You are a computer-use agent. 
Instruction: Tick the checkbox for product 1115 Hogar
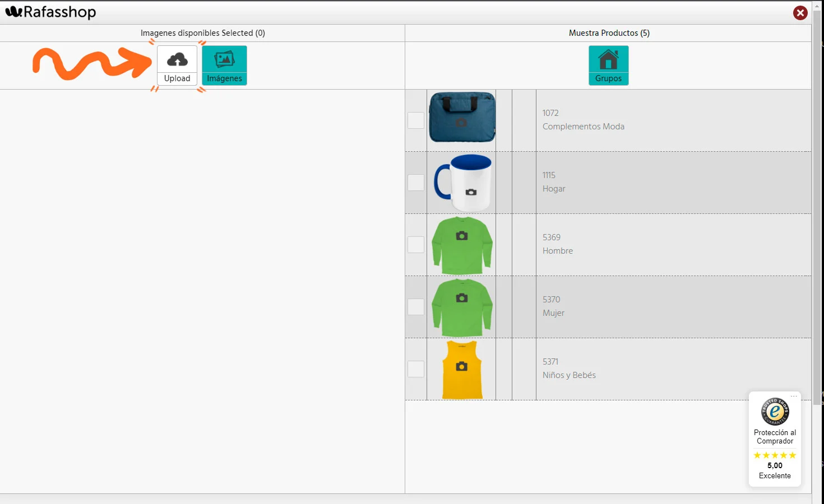(x=415, y=183)
